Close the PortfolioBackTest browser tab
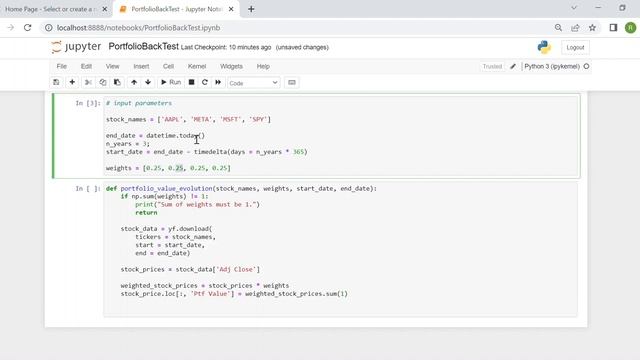640x360 pixels. (x=231, y=9)
